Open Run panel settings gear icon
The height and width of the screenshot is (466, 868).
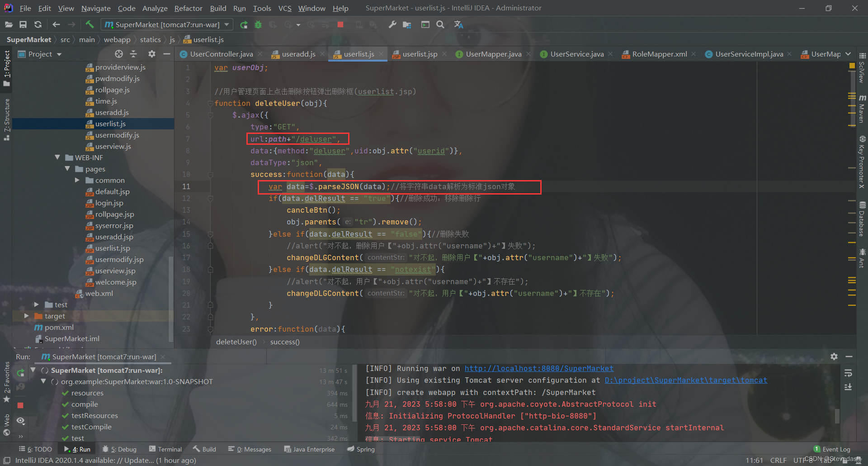834,357
